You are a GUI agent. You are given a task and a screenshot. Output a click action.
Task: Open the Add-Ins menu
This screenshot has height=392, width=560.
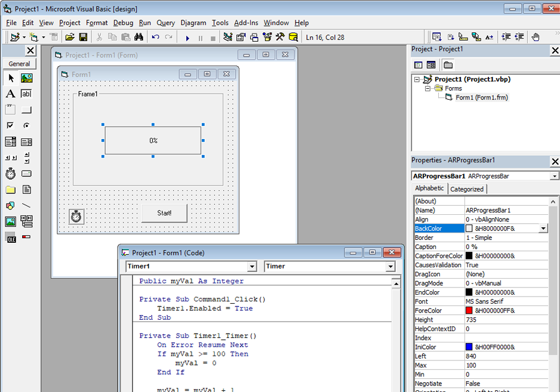[x=246, y=23]
